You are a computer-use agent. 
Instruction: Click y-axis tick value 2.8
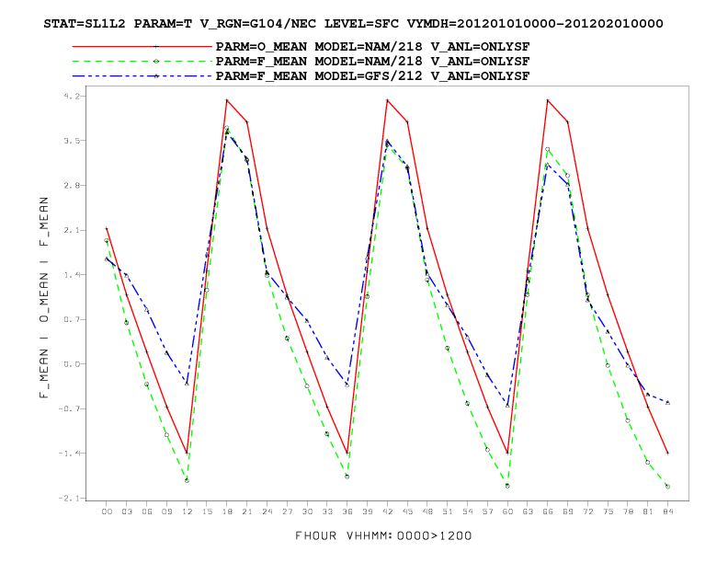tap(71, 185)
